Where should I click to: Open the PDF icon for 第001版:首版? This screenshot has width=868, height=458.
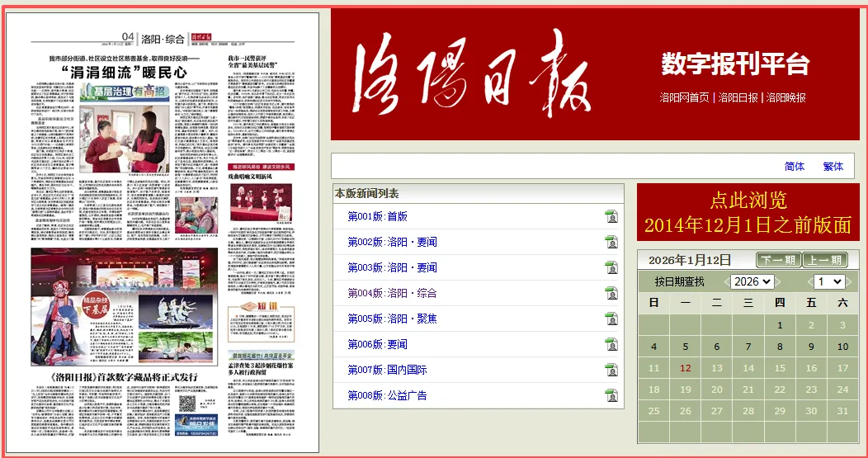point(611,216)
